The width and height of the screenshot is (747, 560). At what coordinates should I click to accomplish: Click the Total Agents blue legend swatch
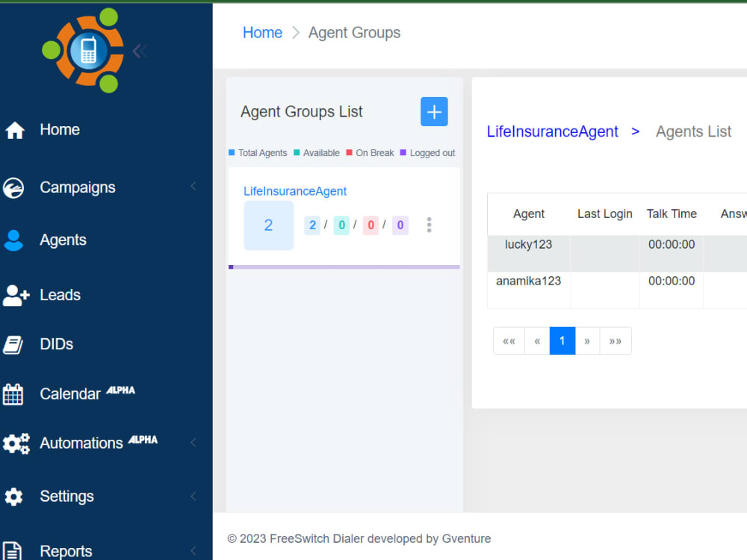click(x=232, y=152)
